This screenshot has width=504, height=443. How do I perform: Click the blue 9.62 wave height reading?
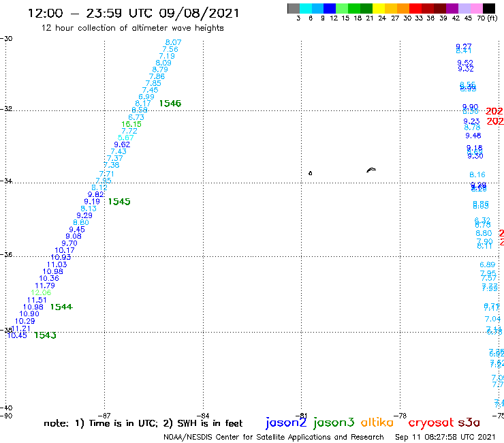[122, 144]
